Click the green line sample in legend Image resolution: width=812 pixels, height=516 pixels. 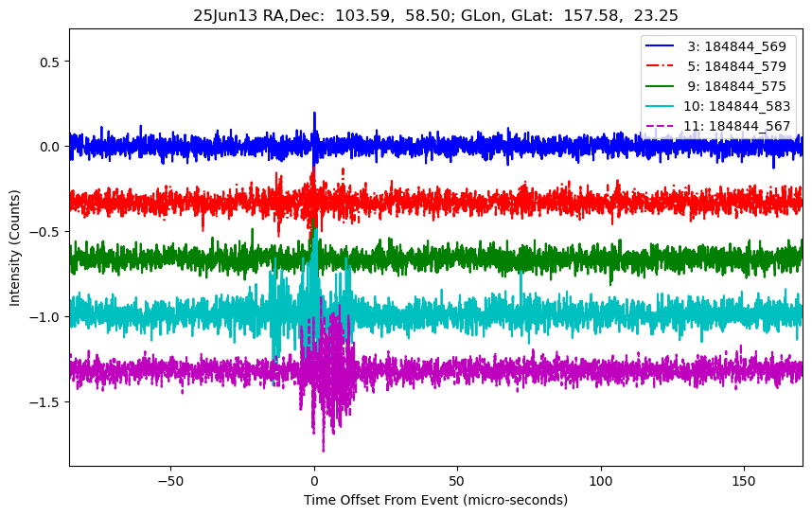tap(662, 85)
